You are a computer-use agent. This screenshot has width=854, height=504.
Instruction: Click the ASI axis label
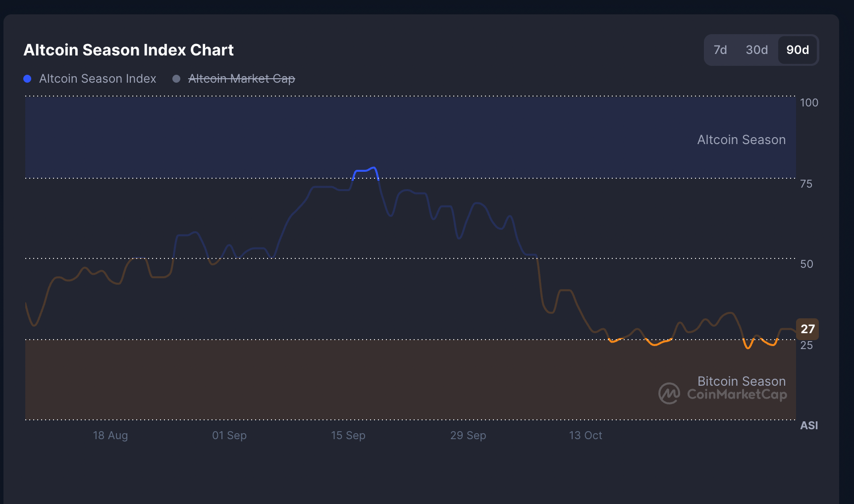coord(808,425)
